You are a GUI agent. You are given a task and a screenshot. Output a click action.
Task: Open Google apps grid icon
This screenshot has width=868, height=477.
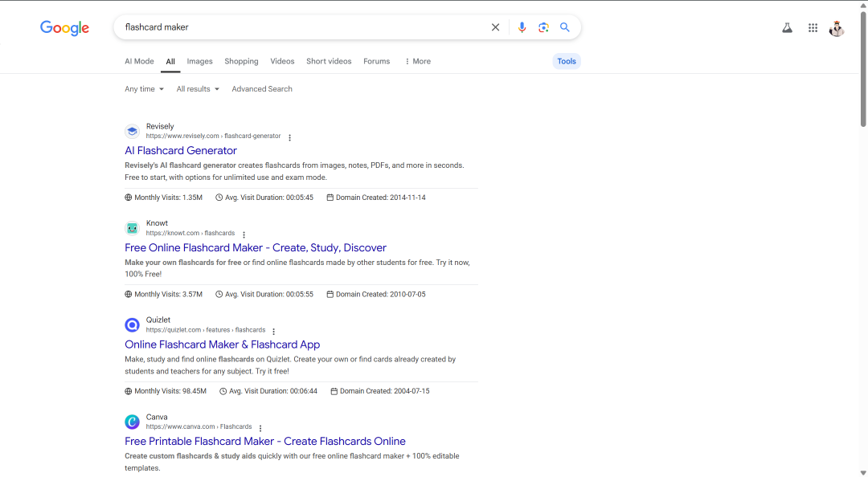[813, 27]
